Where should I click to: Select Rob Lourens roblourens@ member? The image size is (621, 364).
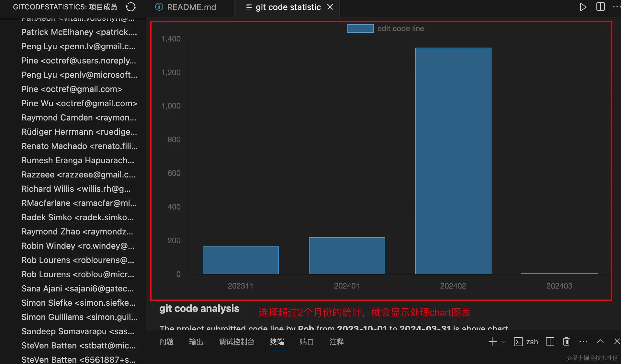point(73,260)
